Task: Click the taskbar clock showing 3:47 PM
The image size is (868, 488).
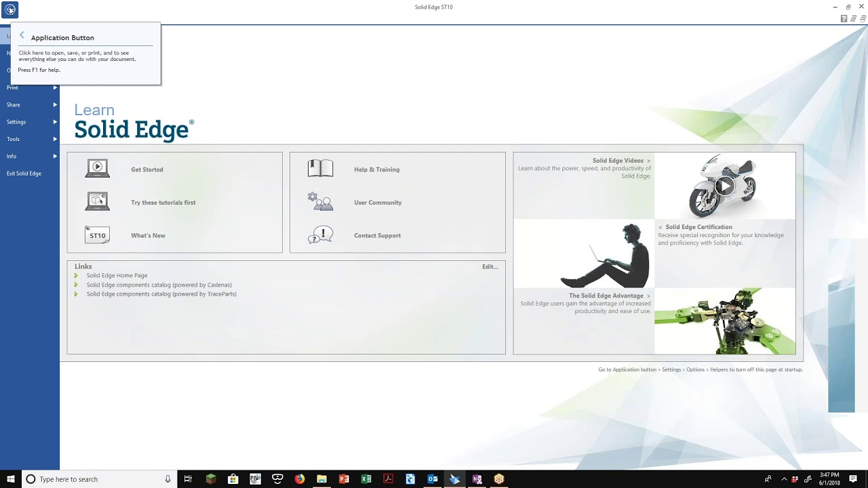Action: [x=830, y=479]
